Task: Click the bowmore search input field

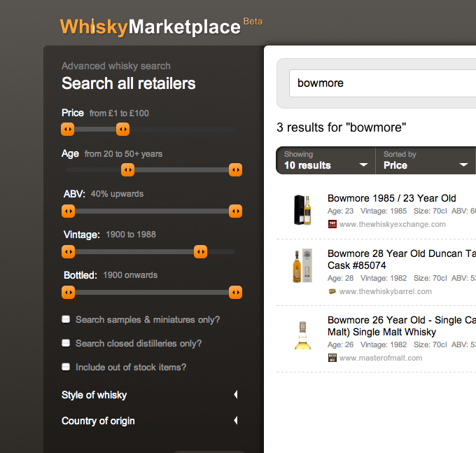Action: (382, 83)
